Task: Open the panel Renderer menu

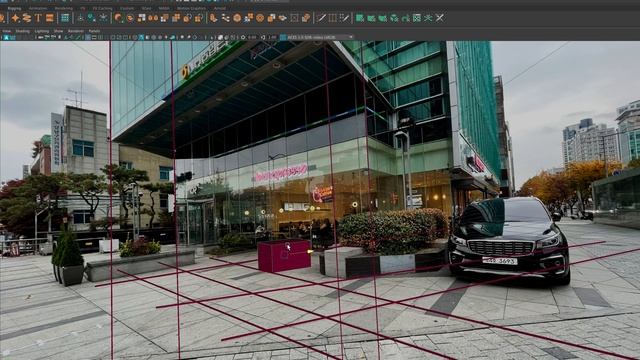Action: (76, 31)
